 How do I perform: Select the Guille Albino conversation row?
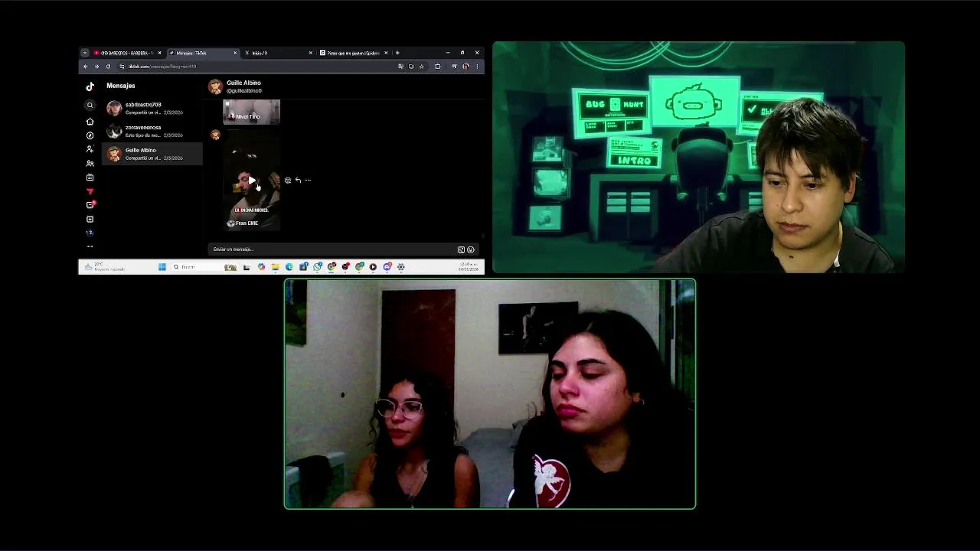152,154
